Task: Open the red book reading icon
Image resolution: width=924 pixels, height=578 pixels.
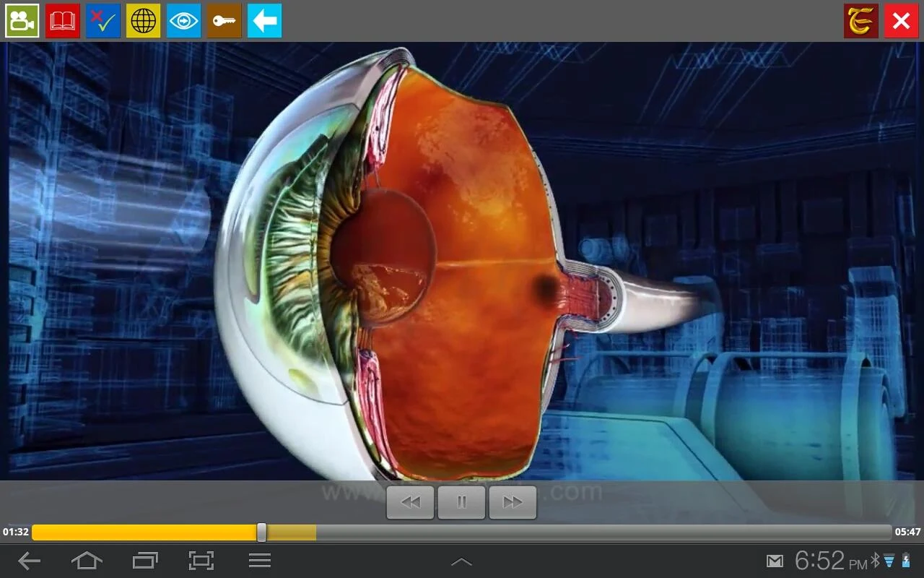Action: pyautogui.click(x=63, y=21)
